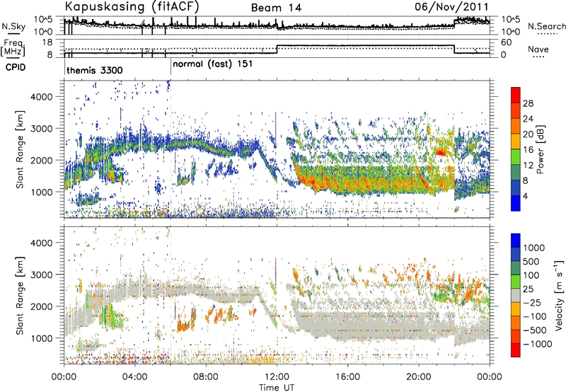Click the '16' power colorbar tick
Screen dimensions: 566x392
pos(528,150)
